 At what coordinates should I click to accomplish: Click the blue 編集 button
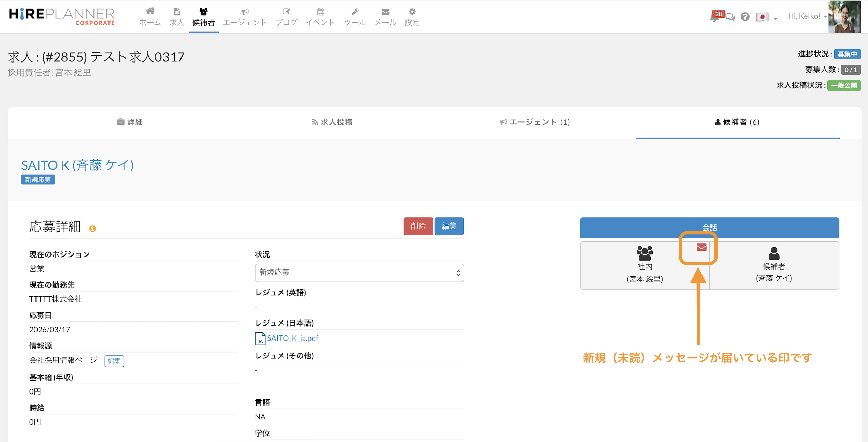pyautogui.click(x=449, y=226)
